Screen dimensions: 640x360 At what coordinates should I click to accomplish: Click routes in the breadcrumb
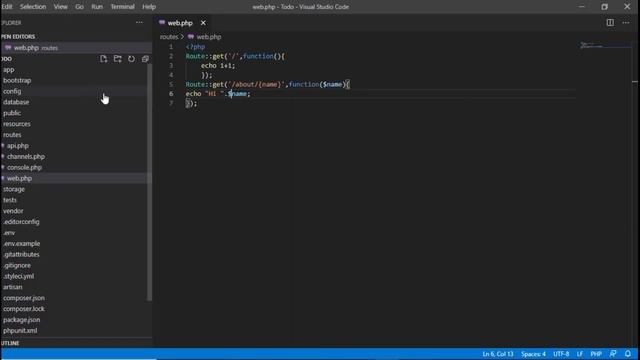click(169, 37)
